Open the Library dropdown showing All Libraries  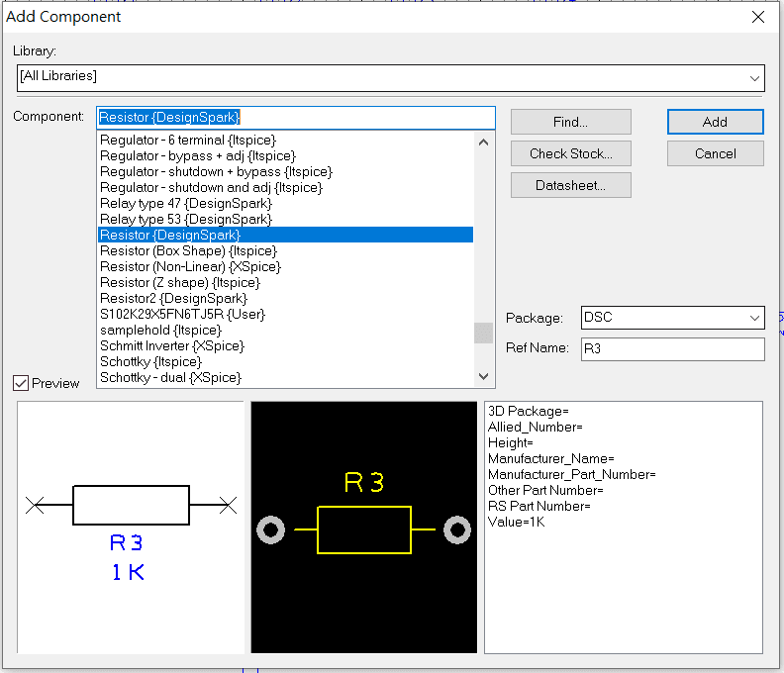coord(390,78)
